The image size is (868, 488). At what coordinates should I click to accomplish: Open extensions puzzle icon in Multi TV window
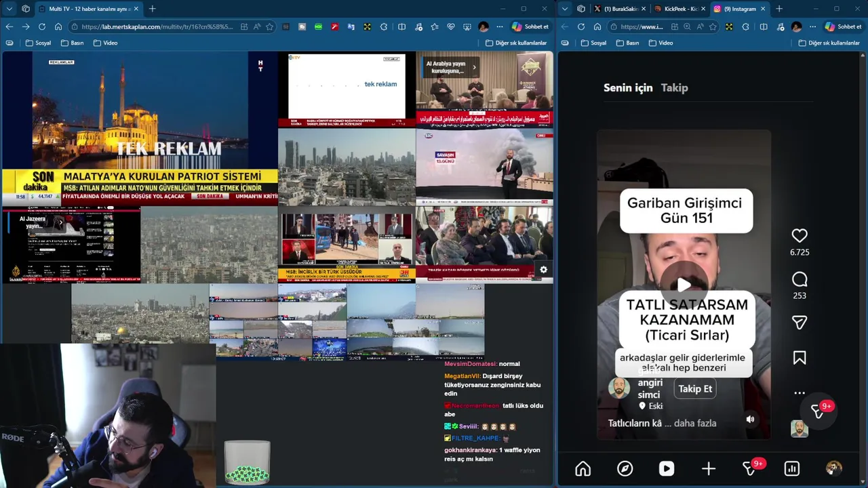[x=384, y=27]
